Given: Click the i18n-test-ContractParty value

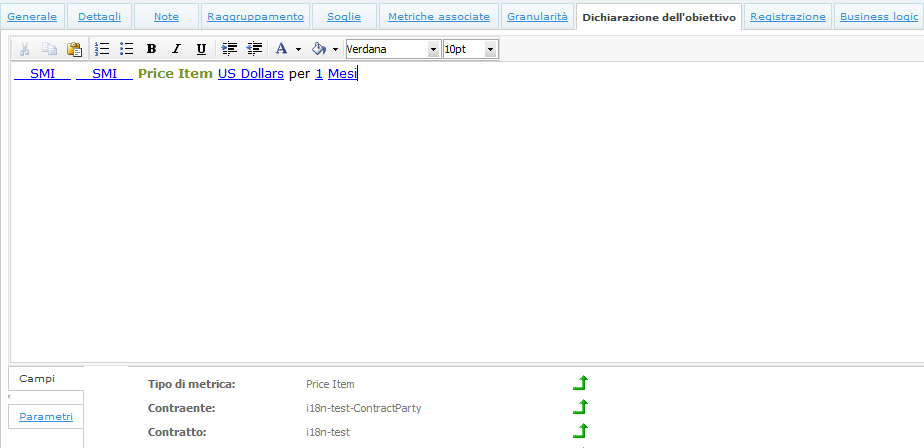Looking at the screenshot, I should coord(364,408).
